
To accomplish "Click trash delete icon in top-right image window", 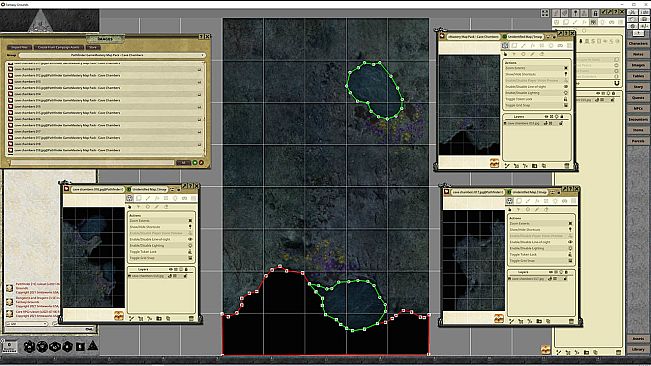I will pyautogui.click(x=567, y=166).
